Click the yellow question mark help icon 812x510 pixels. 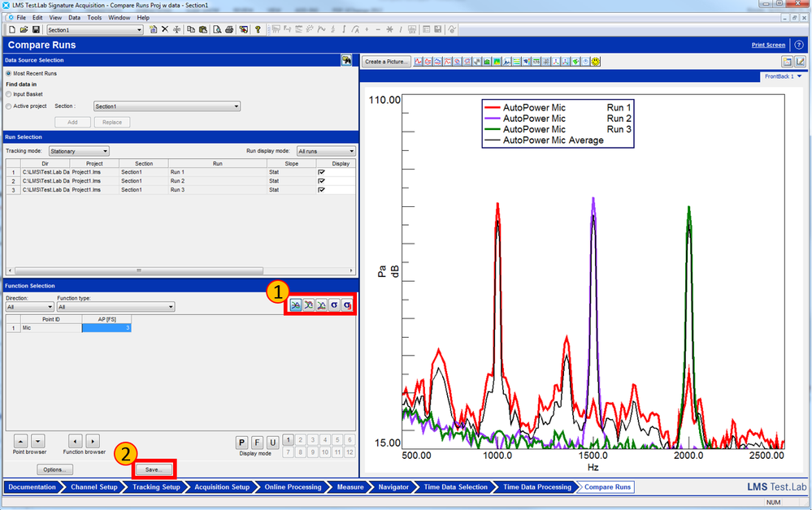pos(258,29)
